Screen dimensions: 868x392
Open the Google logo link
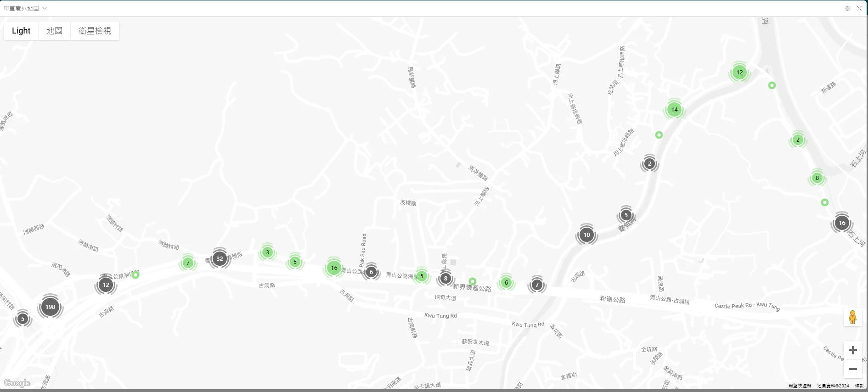pyautogui.click(x=17, y=383)
